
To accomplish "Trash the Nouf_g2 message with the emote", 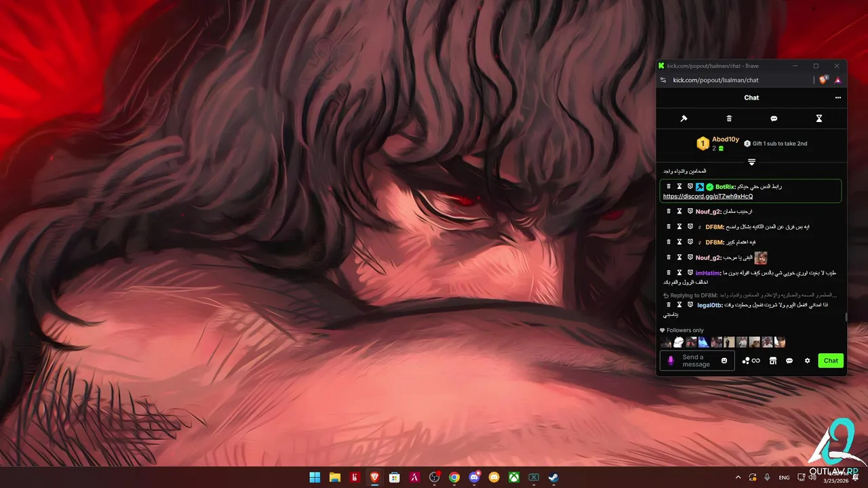I will pyautogui.click(x=669, y=258).
